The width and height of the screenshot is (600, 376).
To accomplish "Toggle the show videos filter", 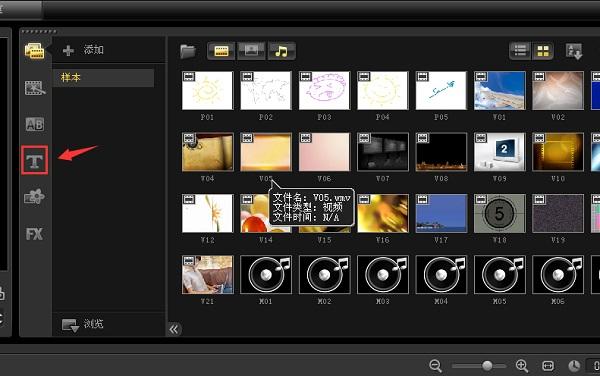I will tap(221, 51).
